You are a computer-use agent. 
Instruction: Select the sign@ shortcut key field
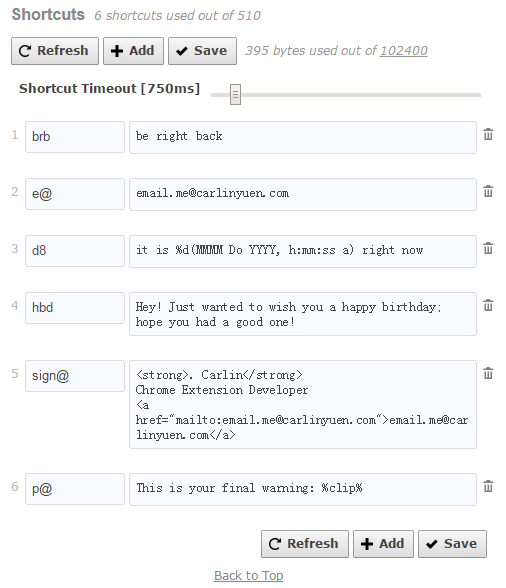(75, 376)
